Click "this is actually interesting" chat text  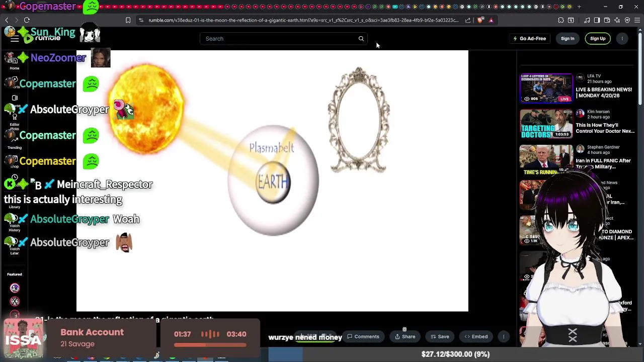point(63,200)
